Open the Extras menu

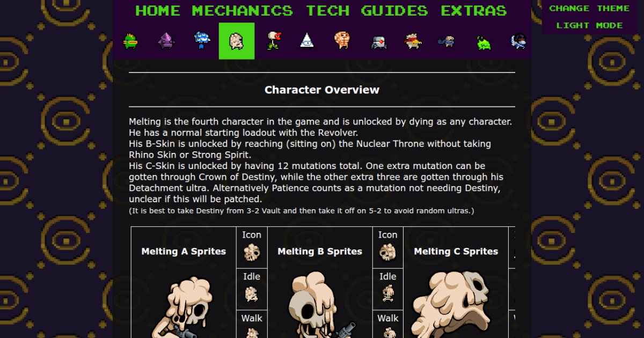[474, 11]
